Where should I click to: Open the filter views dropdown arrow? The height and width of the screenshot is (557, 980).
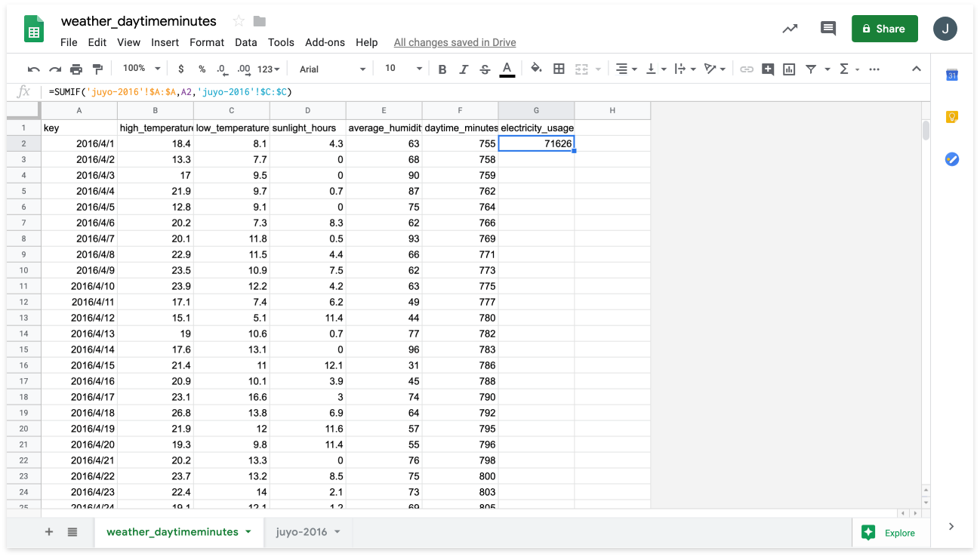[x=827, y=69]
